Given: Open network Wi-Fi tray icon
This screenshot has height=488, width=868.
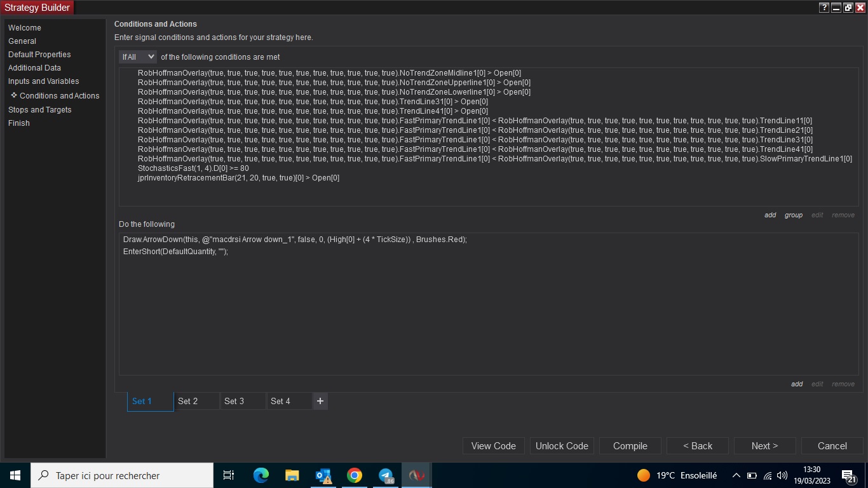Looking at the screenshot, I should point(768,475).
